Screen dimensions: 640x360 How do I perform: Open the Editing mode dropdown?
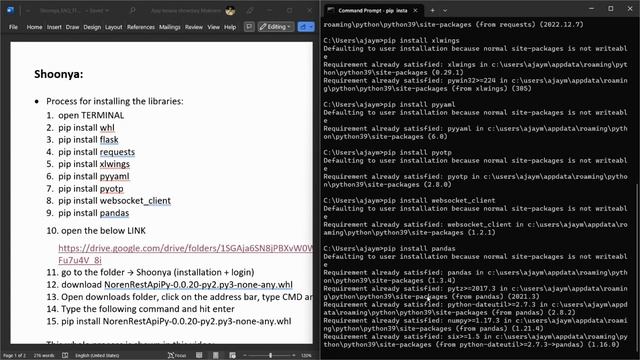(276, 27)
